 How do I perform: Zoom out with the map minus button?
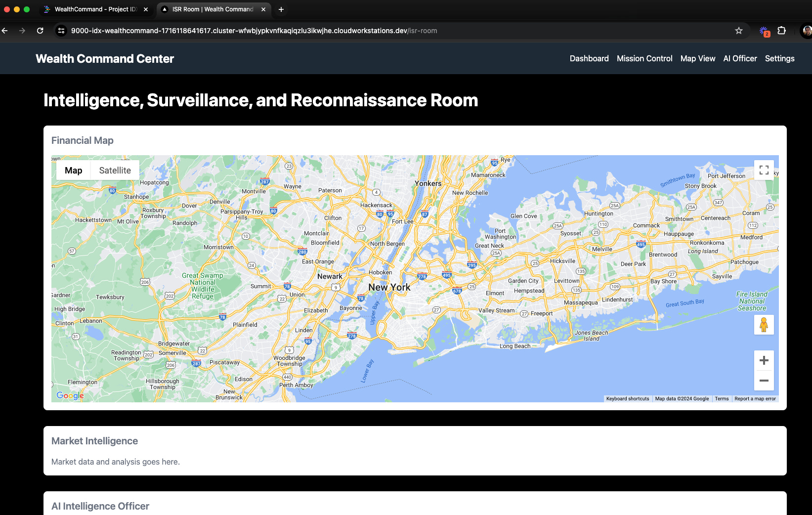coord(764,381)
